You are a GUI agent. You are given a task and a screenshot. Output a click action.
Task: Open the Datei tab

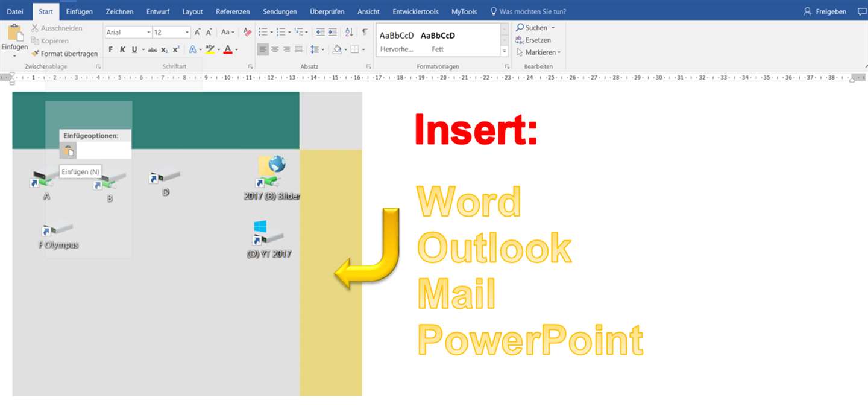coord(15,11)
